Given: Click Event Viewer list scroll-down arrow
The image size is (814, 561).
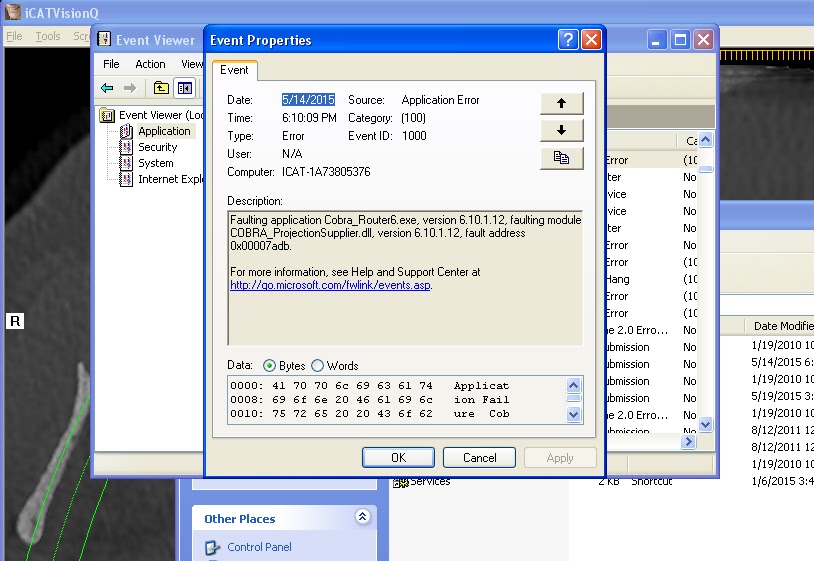Looking at the screenshot, I should pos(705,425).
